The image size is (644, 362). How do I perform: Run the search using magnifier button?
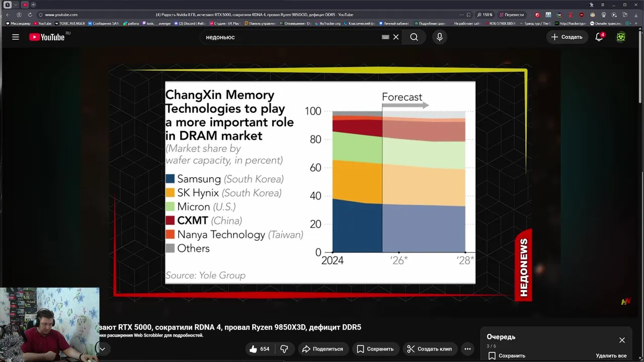(414, 37)
